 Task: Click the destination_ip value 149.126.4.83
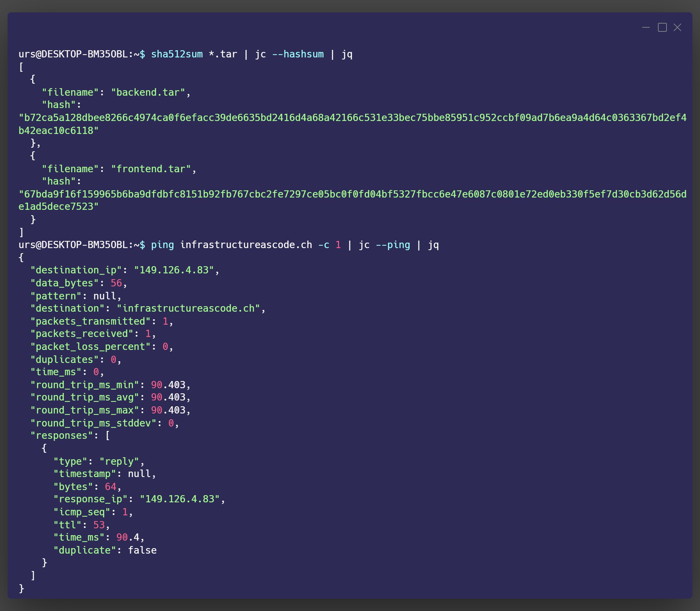[175, 270]
